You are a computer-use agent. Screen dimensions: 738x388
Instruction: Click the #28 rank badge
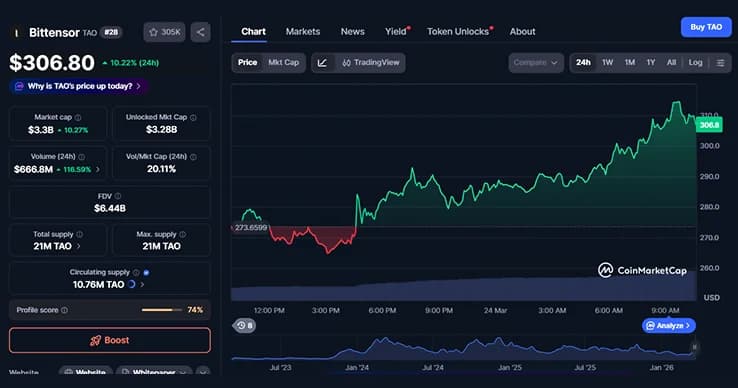tap(111, 32)
